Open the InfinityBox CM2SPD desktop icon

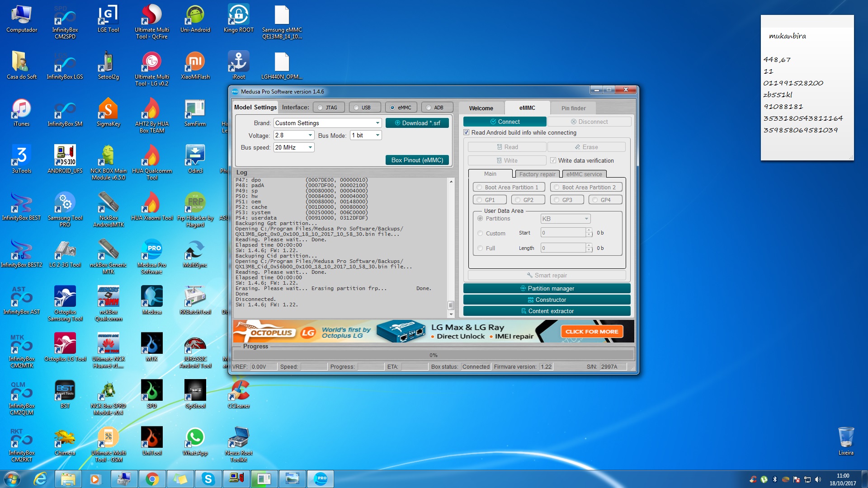tap(65, 23)
